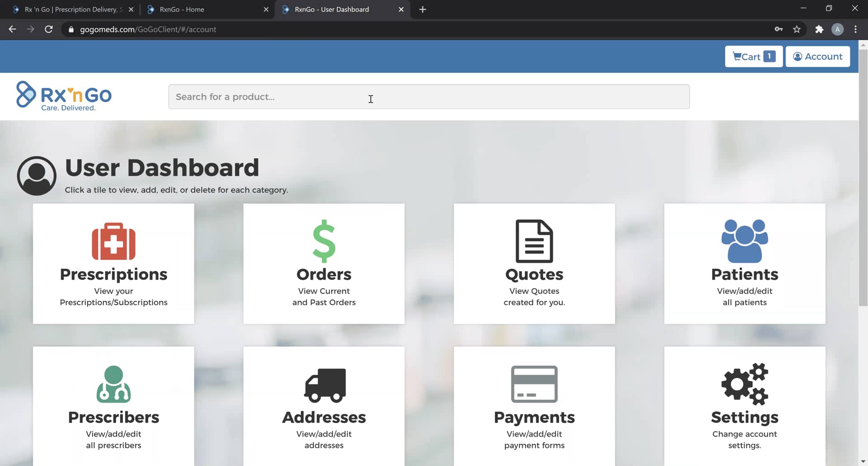Click the Addresses delivery truck icon
This screenshot has width=868, height=466.
pos(325,385)
